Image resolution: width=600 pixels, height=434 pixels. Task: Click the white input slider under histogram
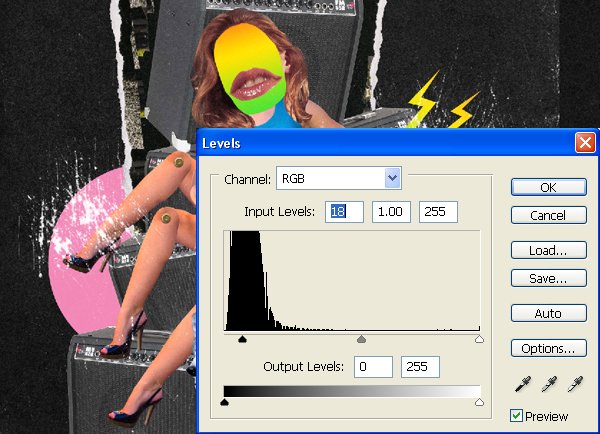point(479,339)
